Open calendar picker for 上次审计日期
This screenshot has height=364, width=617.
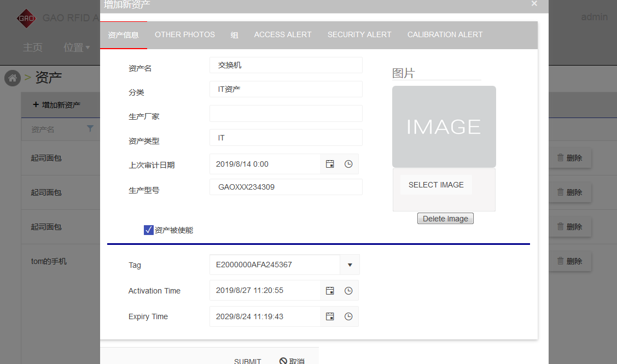pyautogui.click(x=330, y=164)
